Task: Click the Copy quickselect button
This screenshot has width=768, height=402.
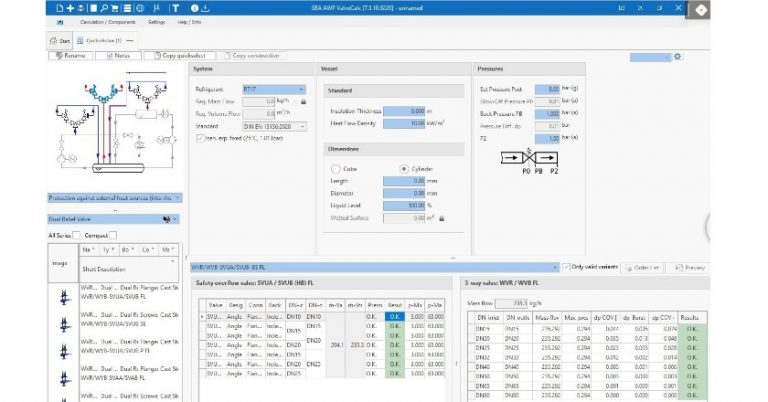Action: click(x=184, y=56)
